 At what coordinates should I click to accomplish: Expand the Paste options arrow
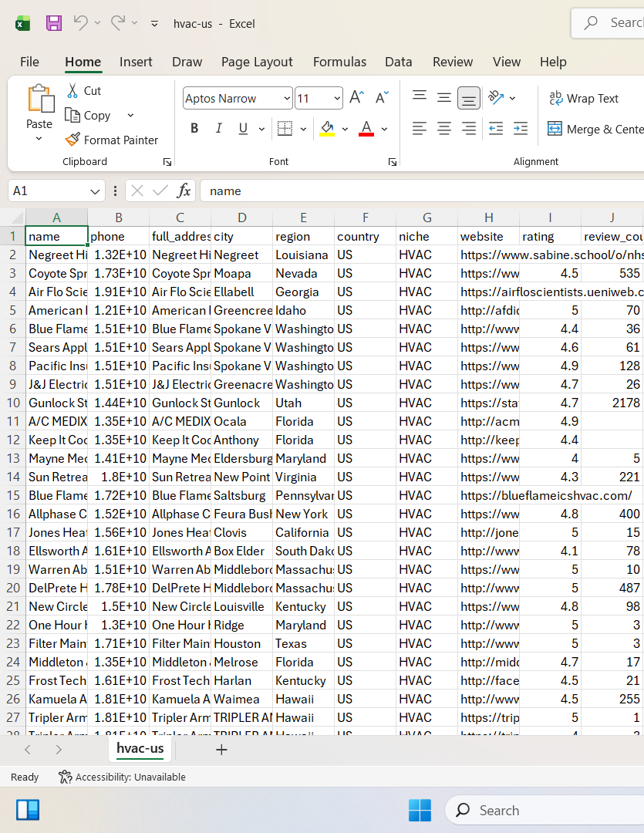point(39,139)
